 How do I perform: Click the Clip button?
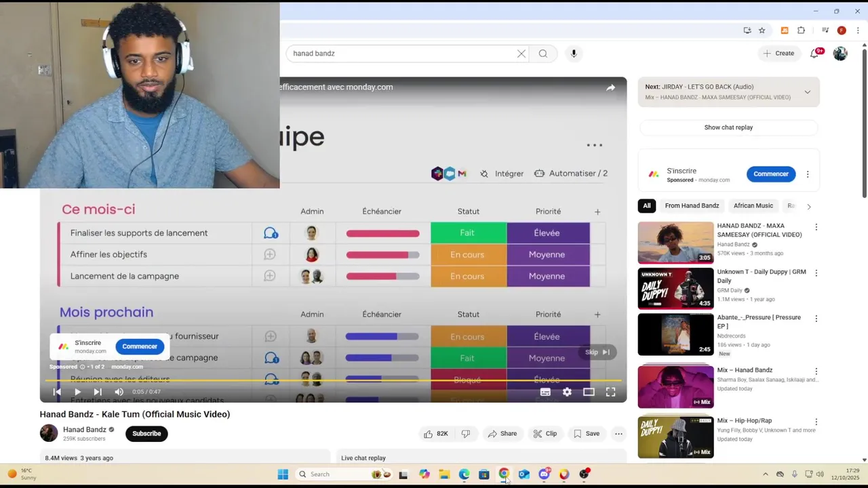(545, 434)
